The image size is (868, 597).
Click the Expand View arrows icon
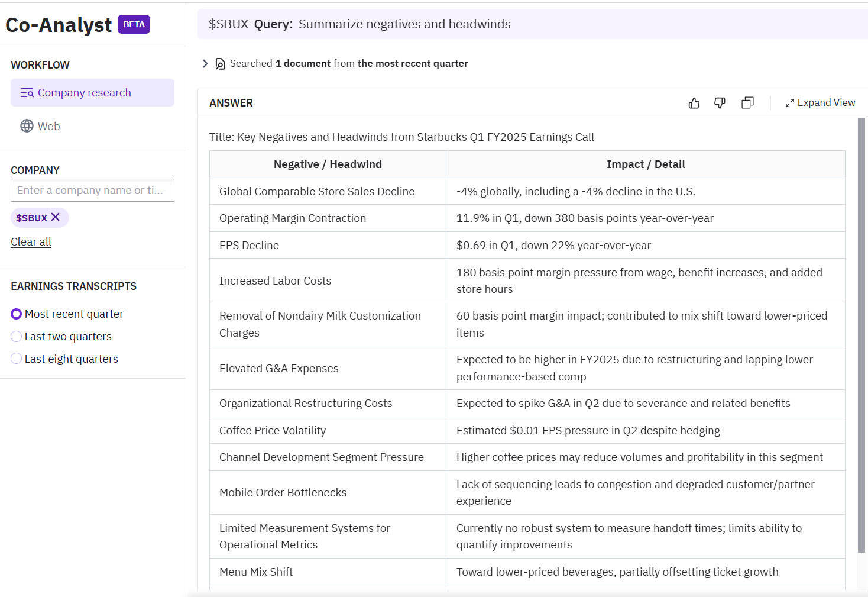pos(789,103)
